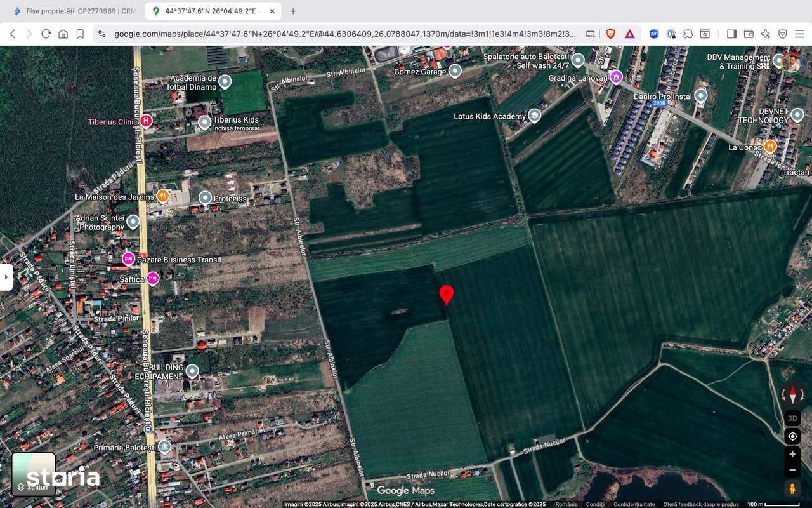Open the Brave Wallet icon
Viewport: 812px width, 508px height.
[749, 34]
